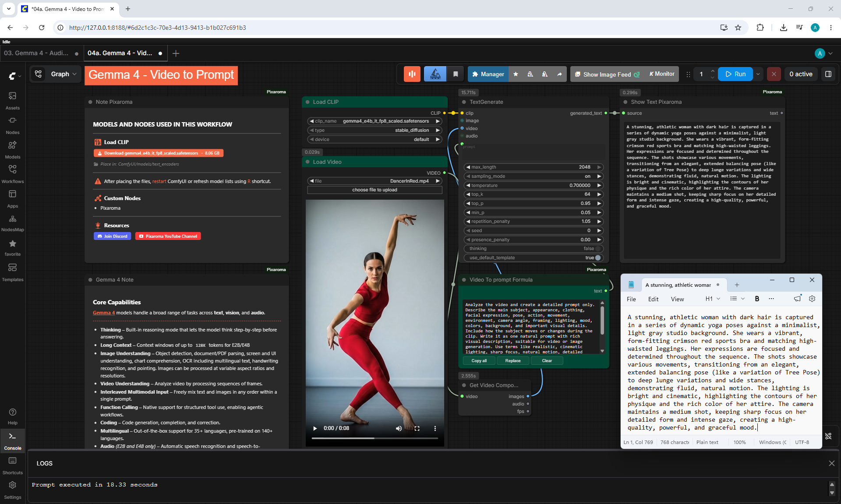Play the dancer video preview
Screen dimensions: 841x504
(314, 428)
